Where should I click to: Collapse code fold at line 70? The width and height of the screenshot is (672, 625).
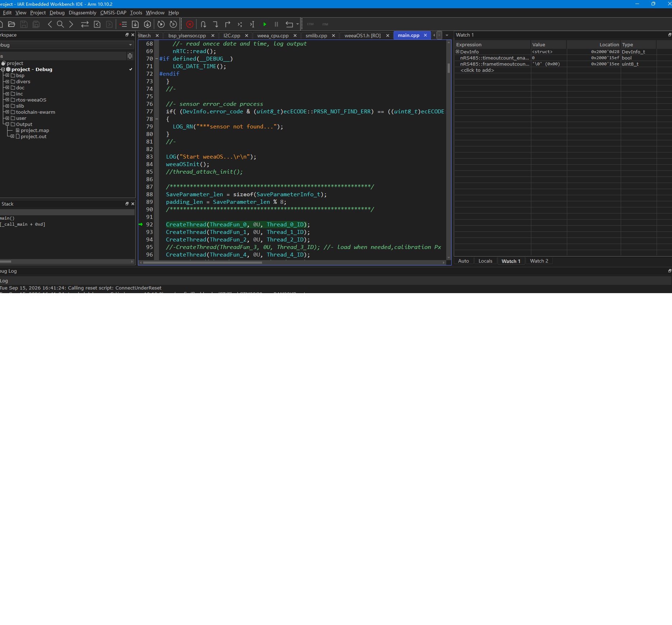[157, 59]
